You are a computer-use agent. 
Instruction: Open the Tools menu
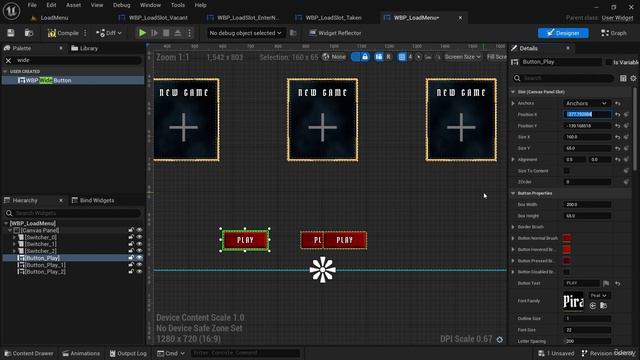(178, 5)
